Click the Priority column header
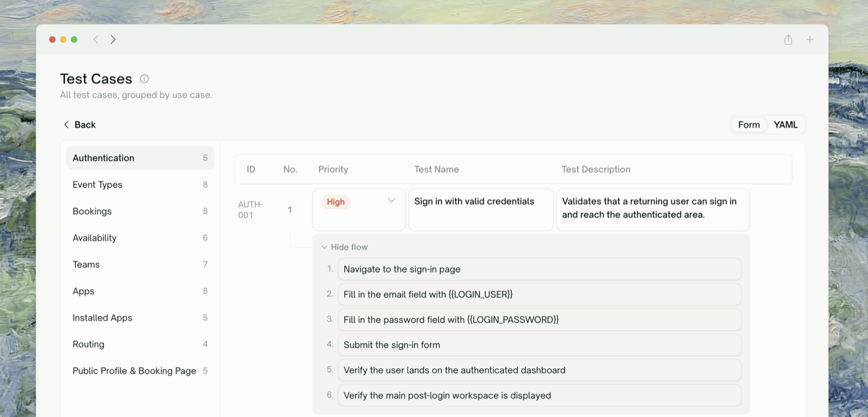 [x=333, y=169]
